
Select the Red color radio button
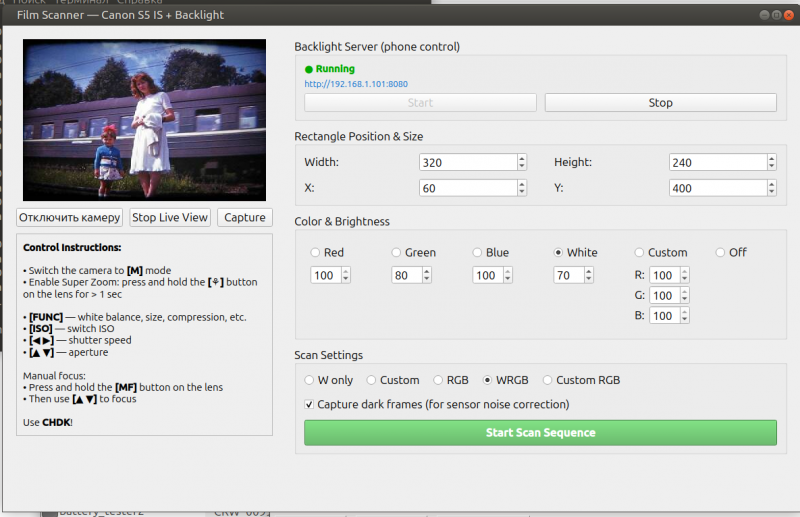(317, 253)
